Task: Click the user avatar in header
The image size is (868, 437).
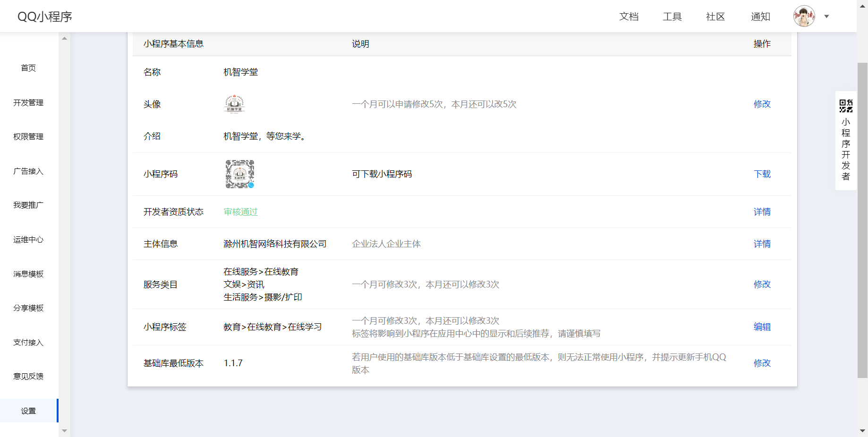Action: pos(804,16)
